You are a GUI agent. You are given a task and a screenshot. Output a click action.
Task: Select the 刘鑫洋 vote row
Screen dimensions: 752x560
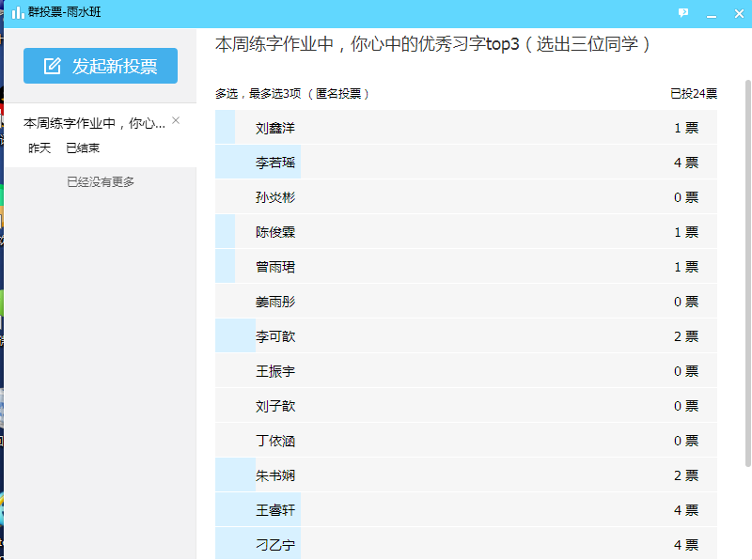click(466, 128)
